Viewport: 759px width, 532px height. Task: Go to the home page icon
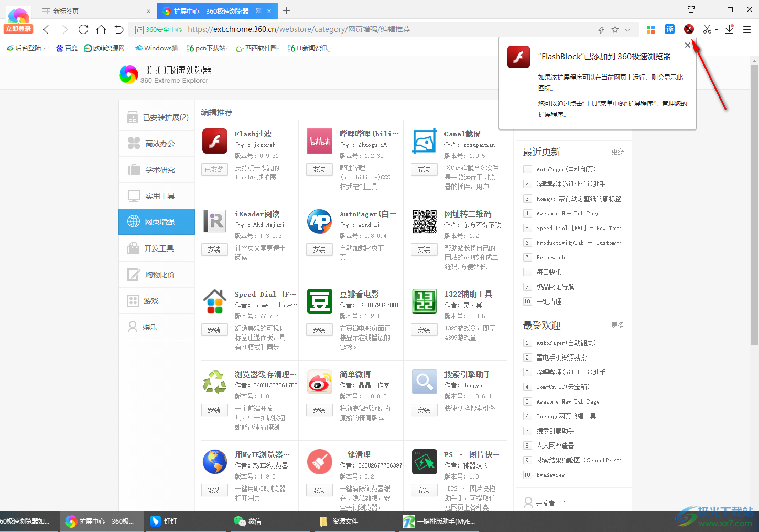point(101,29)
